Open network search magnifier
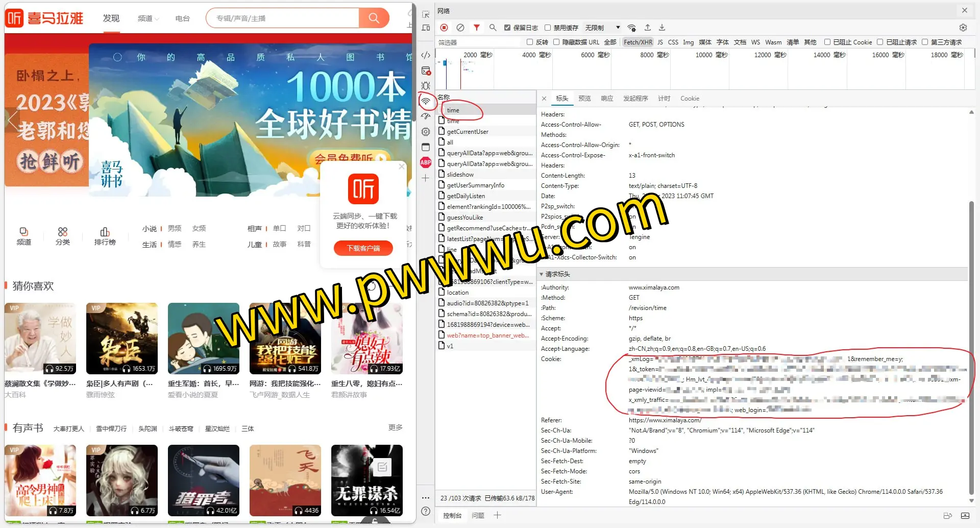980x528 pixels. (x=493, y=28)
